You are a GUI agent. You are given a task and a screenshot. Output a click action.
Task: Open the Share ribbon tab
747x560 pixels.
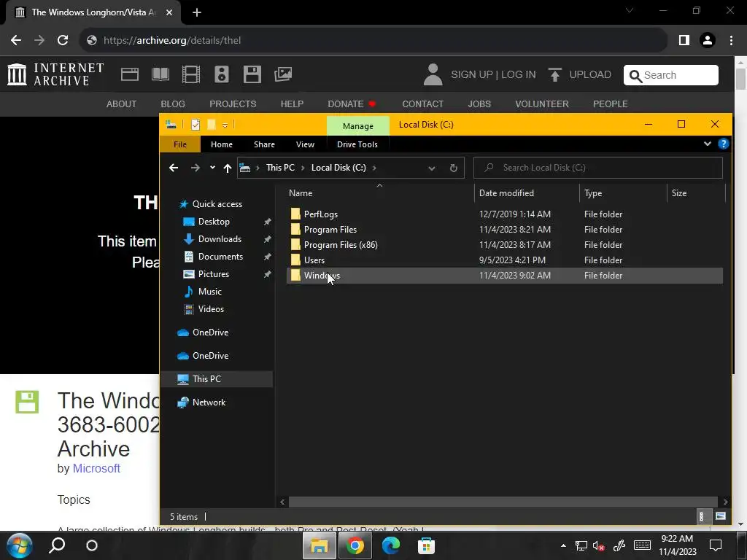[x=264, y=144]
